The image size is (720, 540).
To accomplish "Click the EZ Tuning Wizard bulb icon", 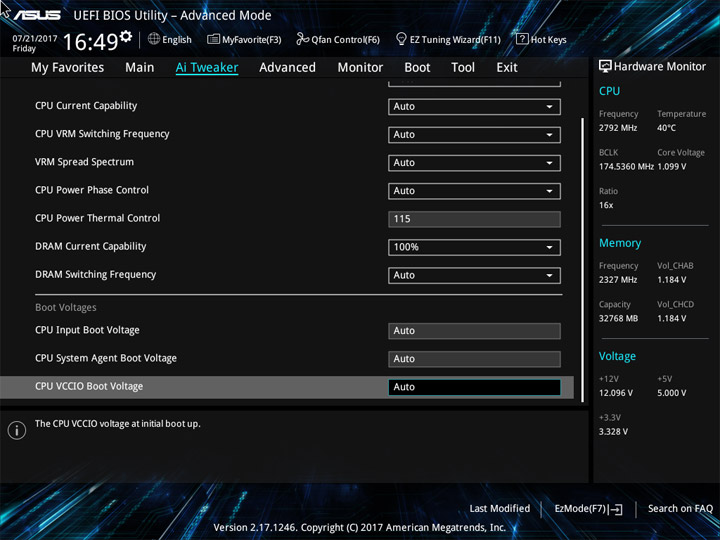I will (x=401, y=39).
